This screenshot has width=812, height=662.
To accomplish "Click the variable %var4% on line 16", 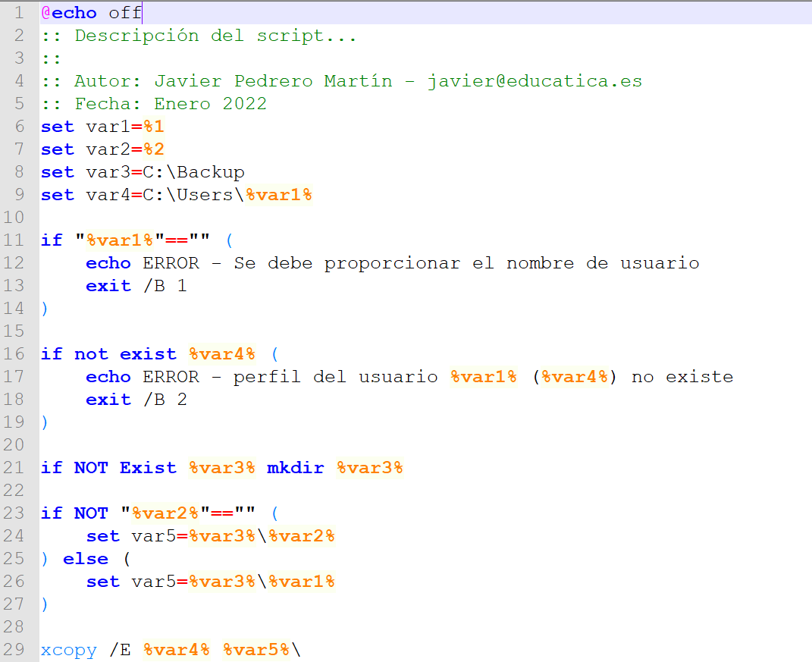I will coord(222,353).
